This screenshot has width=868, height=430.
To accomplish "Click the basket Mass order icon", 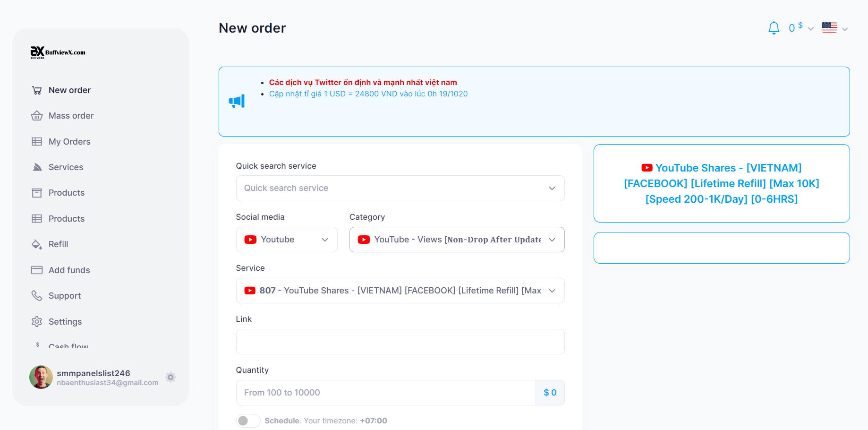I will tap(37, 116).
